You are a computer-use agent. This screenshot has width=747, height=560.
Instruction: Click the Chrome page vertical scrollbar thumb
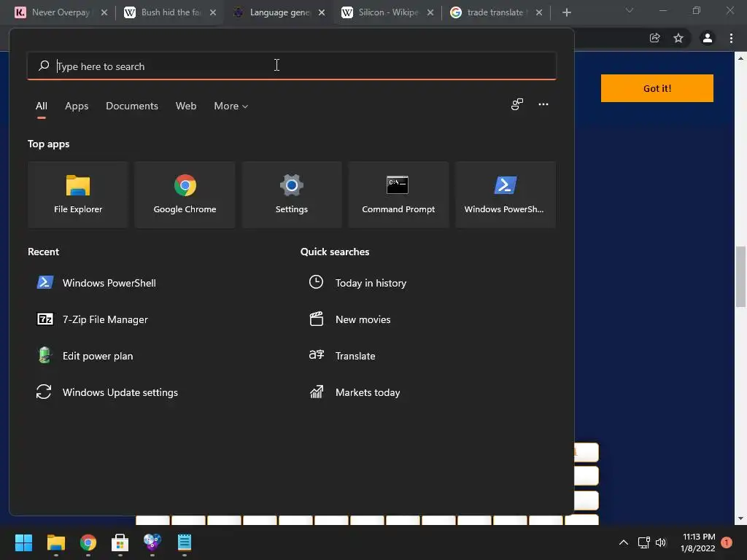(740, 276)
